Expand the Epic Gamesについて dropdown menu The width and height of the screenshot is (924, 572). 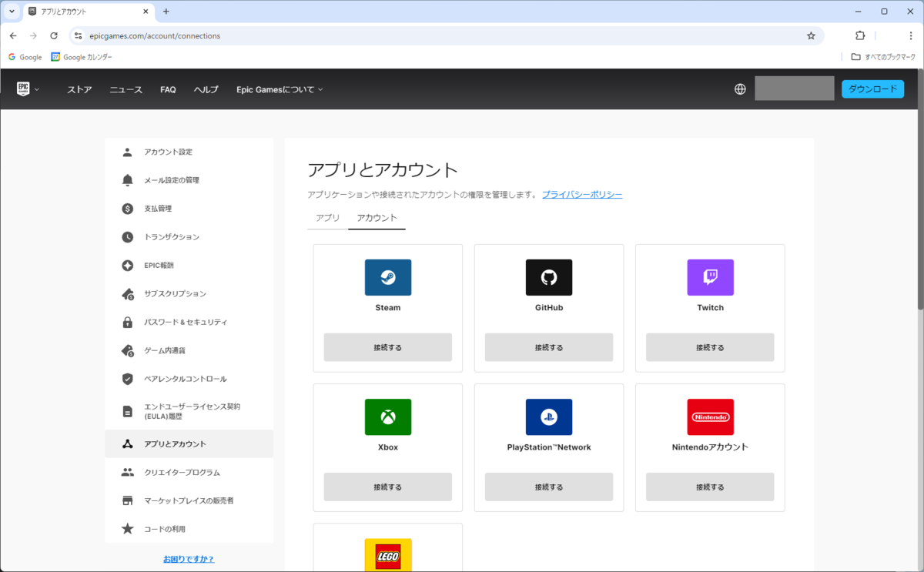point(280,89)
